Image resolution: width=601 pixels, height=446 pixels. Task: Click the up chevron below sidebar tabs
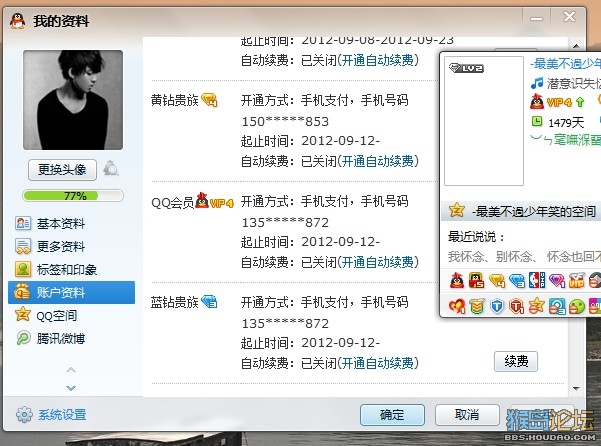[x=71, y=369]
